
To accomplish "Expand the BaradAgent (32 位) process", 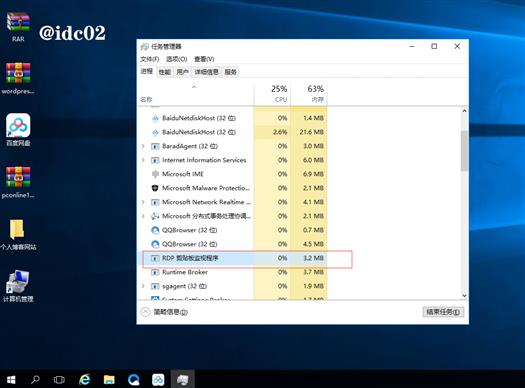I will tap(143, 146).
